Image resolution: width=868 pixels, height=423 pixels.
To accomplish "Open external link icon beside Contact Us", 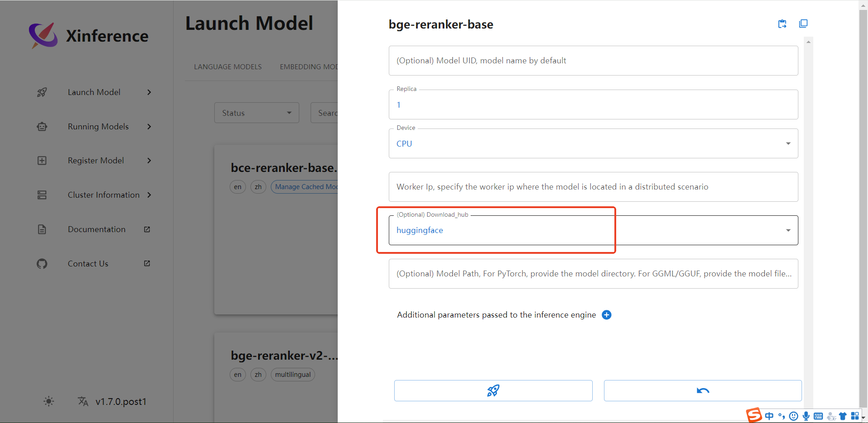I will point(147,263).
